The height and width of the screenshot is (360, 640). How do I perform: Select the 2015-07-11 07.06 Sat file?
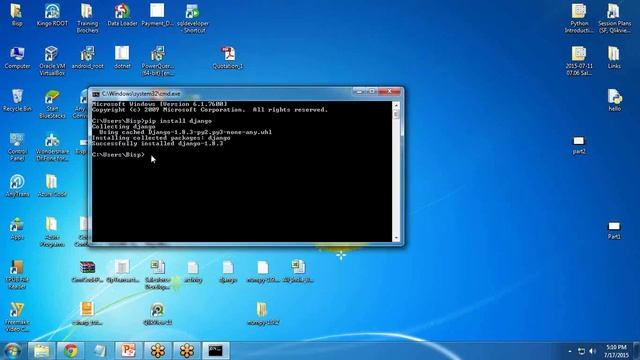pyautogui.click(x=579, y=61)
